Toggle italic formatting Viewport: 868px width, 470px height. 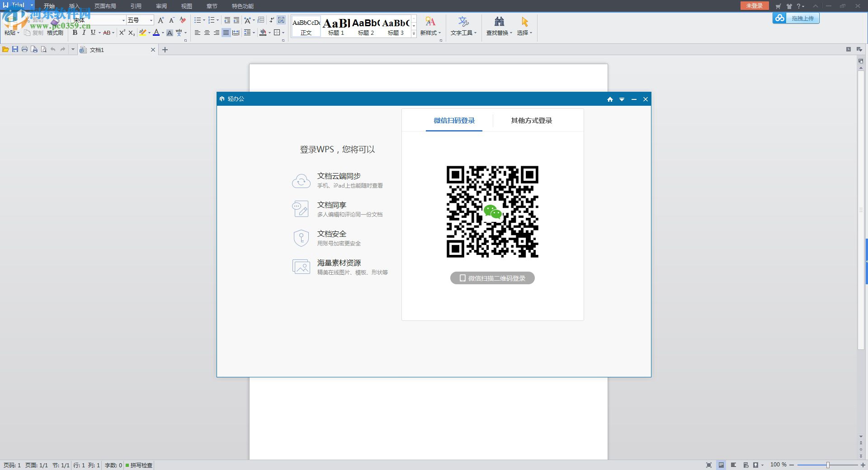pyautogui.click(x=84, y=33)
